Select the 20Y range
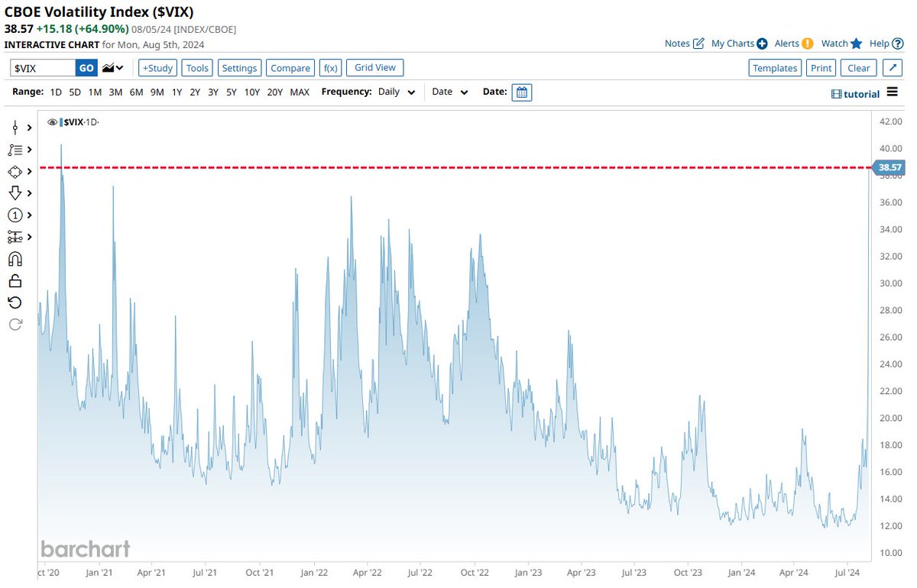The image size is (917, 588). click(275, 92)
